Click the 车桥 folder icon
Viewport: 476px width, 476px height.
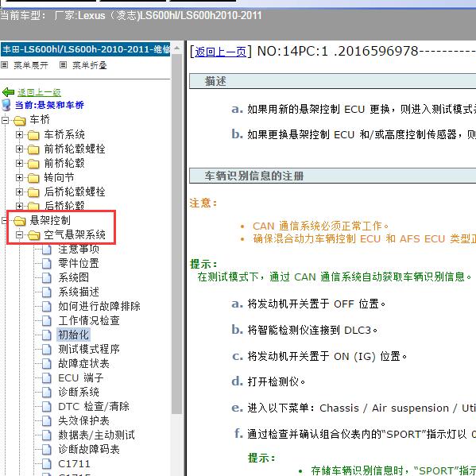[19, 121]
